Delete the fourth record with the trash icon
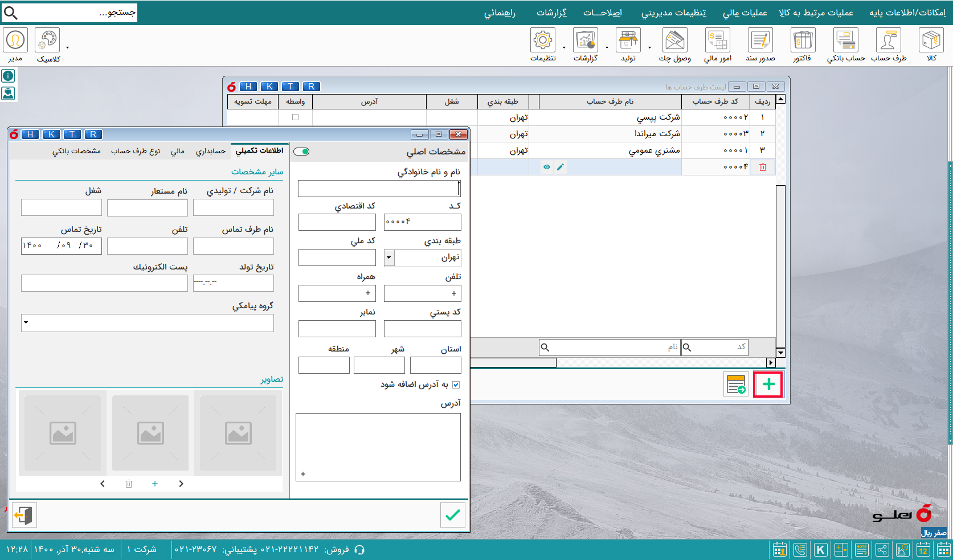Screen dimensions: 953x560 (x=763, y=167)
